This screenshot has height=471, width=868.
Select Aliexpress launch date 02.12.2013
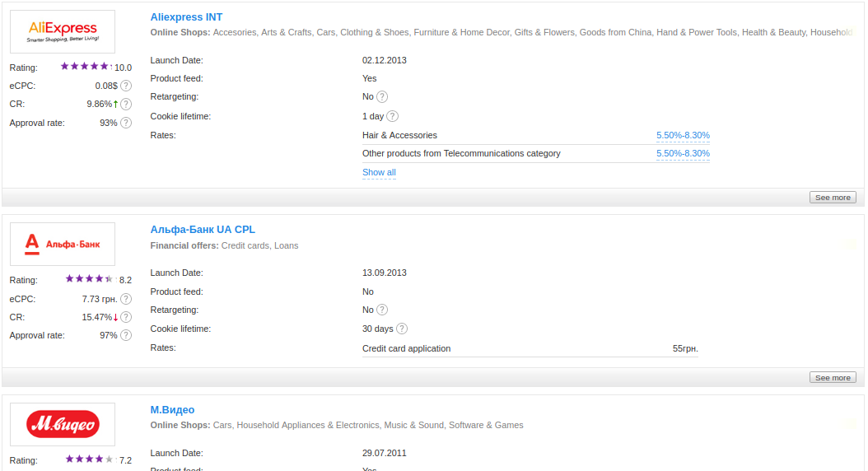pos(385,60)
